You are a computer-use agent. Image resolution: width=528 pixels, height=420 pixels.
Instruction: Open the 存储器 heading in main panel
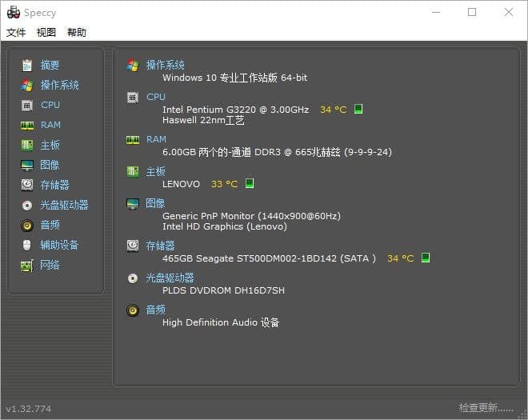click(x=160, y=246)
